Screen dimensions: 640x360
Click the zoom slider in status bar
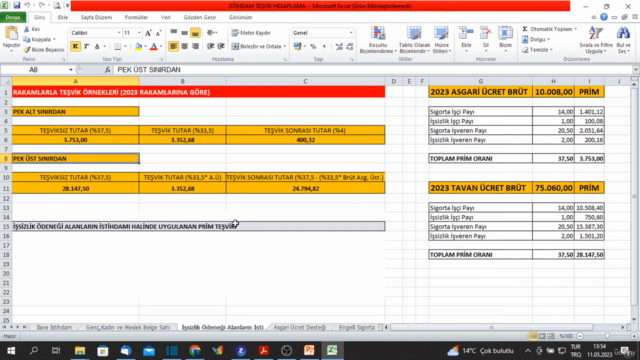(607, 336)
